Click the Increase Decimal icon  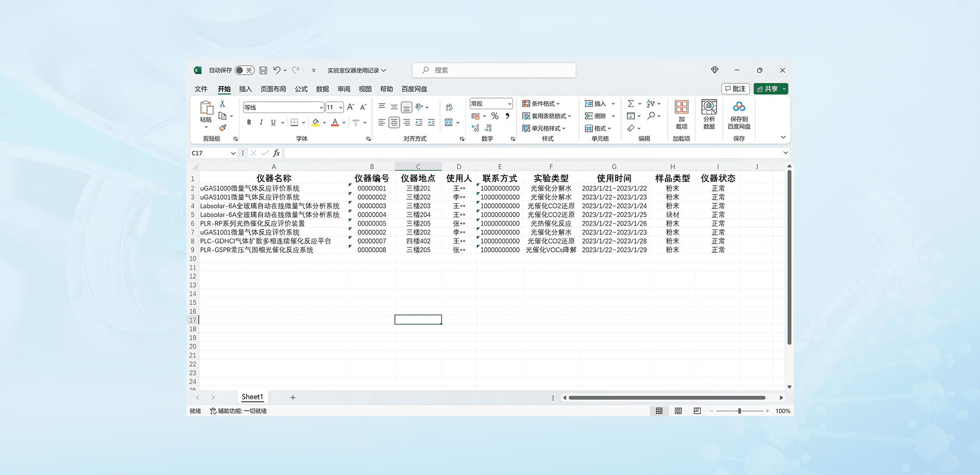coord(476,128)
